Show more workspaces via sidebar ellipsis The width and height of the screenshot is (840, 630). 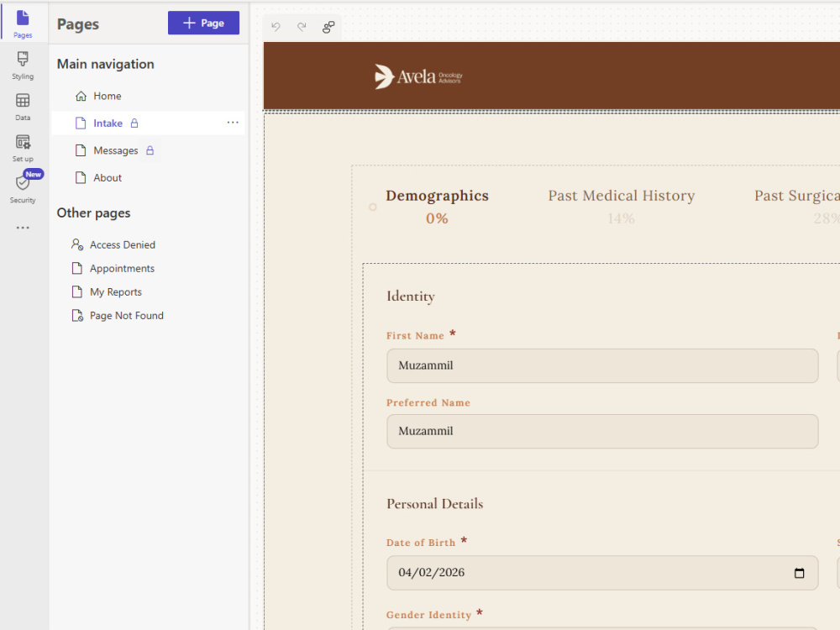click(x=23, y=228)
